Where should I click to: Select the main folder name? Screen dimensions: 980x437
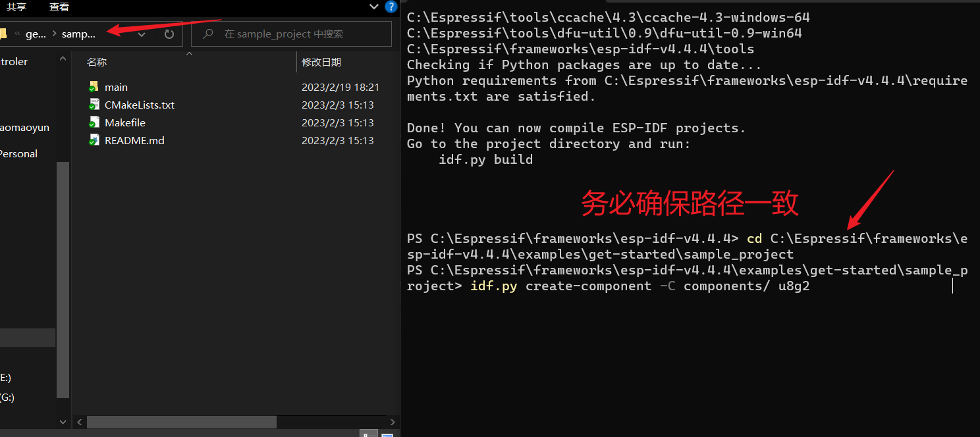(116, 87)
